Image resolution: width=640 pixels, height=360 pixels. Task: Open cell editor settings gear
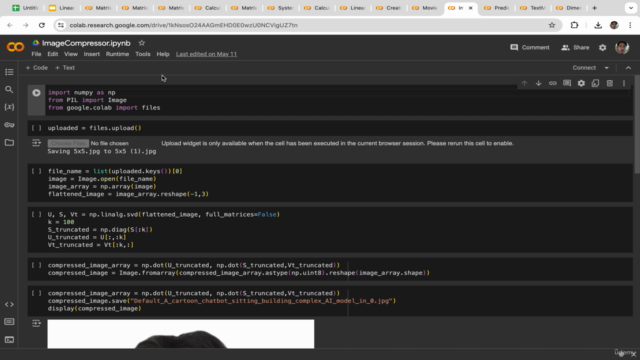pos(581,83)
